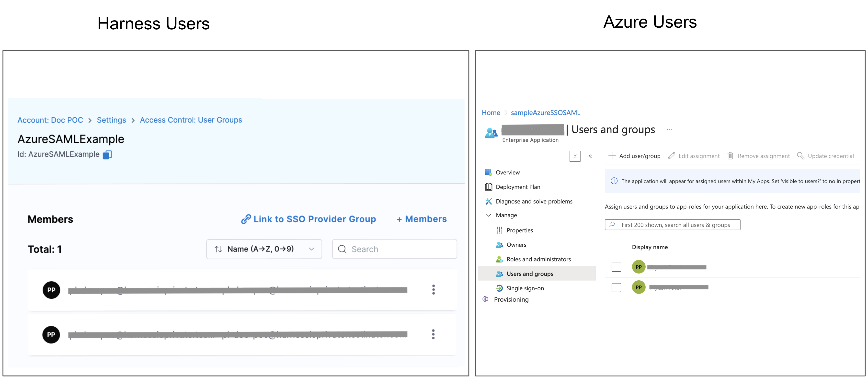Collapse the Manage section chevron
868x388 pixels.
point(488,215)
